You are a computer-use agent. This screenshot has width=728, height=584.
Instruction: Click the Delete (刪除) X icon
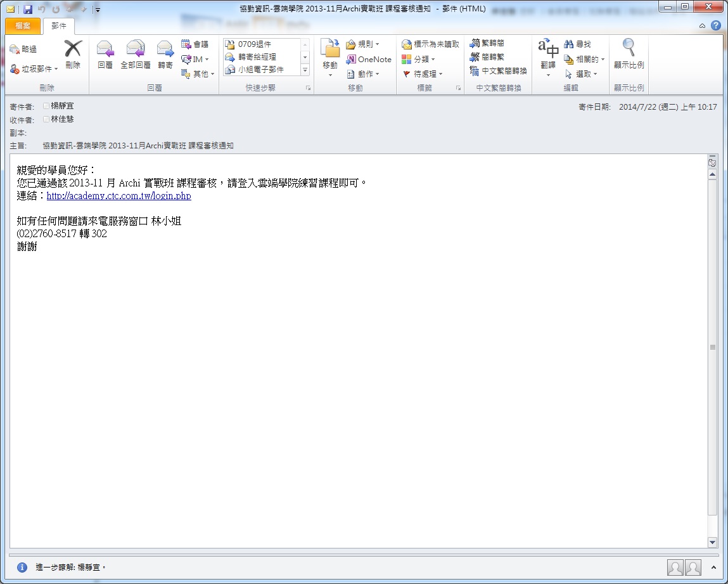click(73, 49)
